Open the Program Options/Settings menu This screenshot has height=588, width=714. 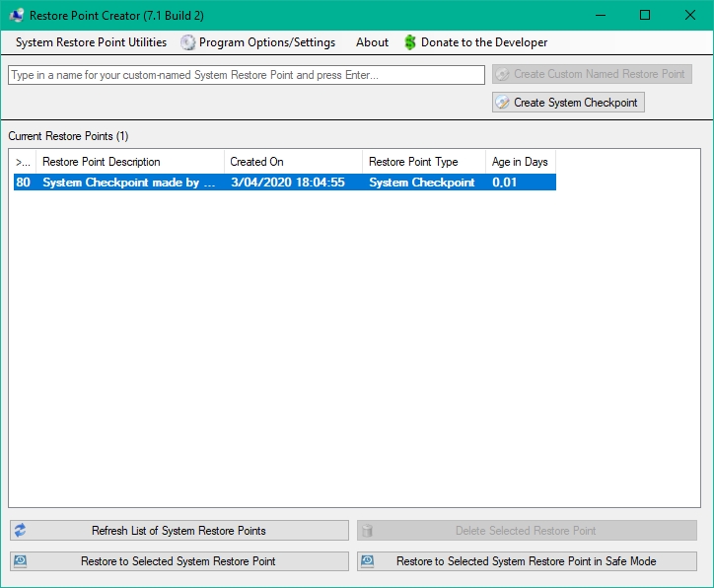(x=266, y=42)
